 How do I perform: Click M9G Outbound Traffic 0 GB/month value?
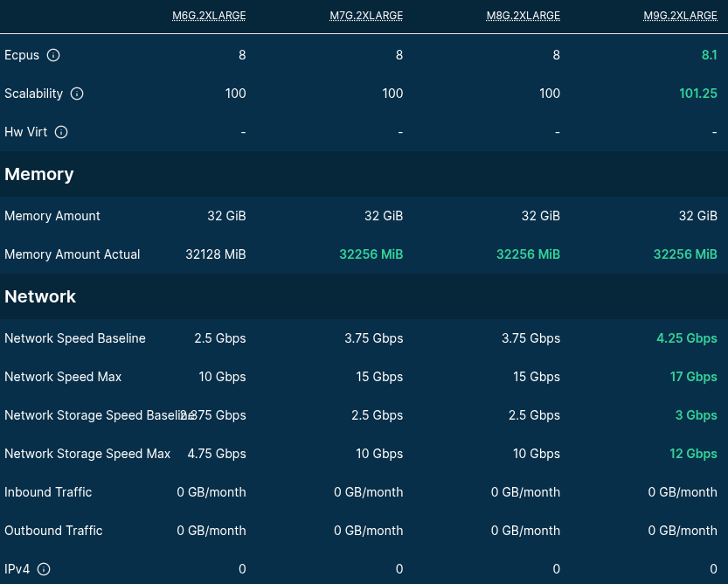click(x=683, y=531)
